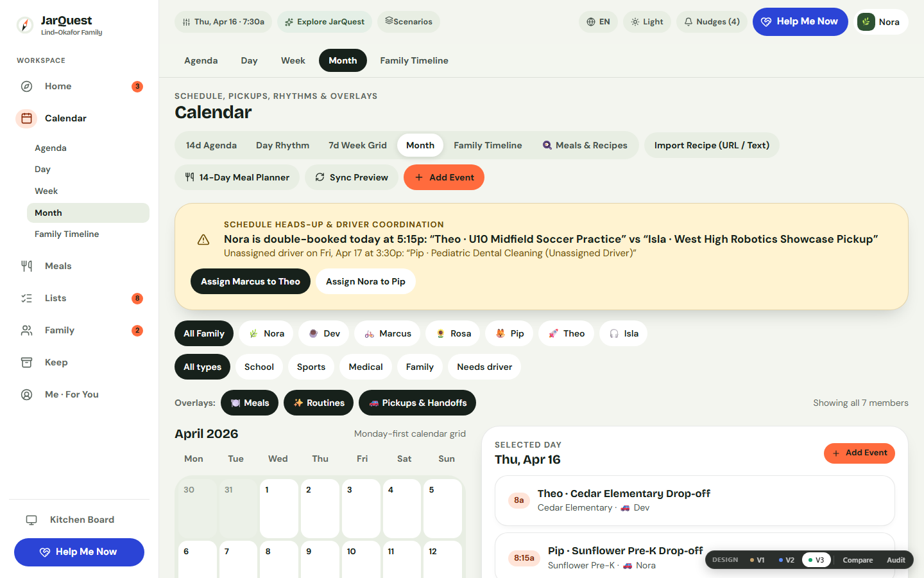Open Family via people sidebar icon
This screenshot has width=924, height=578.
tap(27, 331)
